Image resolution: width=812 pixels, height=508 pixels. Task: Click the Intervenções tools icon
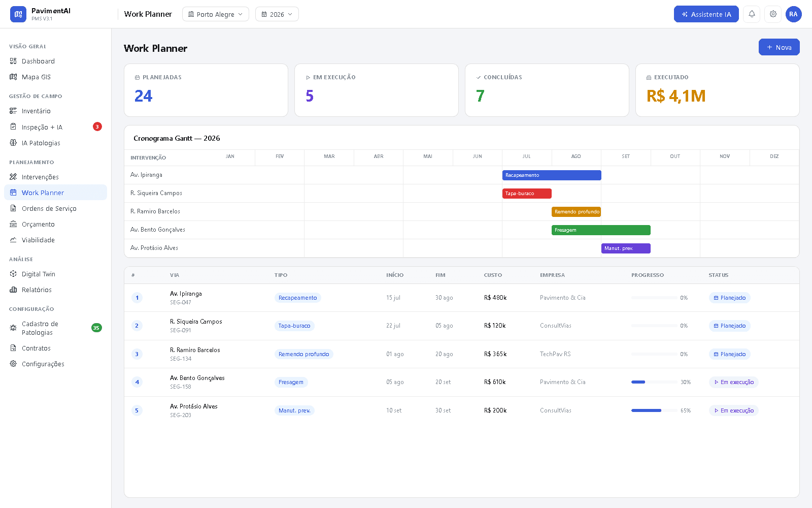coord(13,177)
